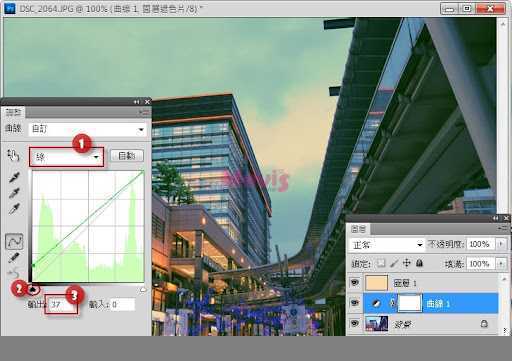Expand the opacity slider arrow
The height and width of the screenshot is (361, 512).
[501, 244]
